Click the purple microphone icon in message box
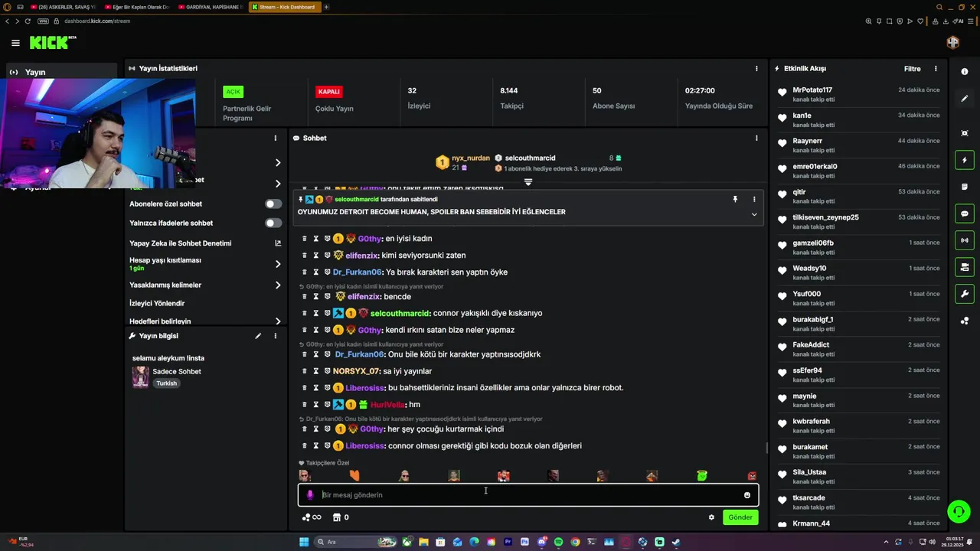The width and height of the screenshot is (980, 551). point(310,494)
